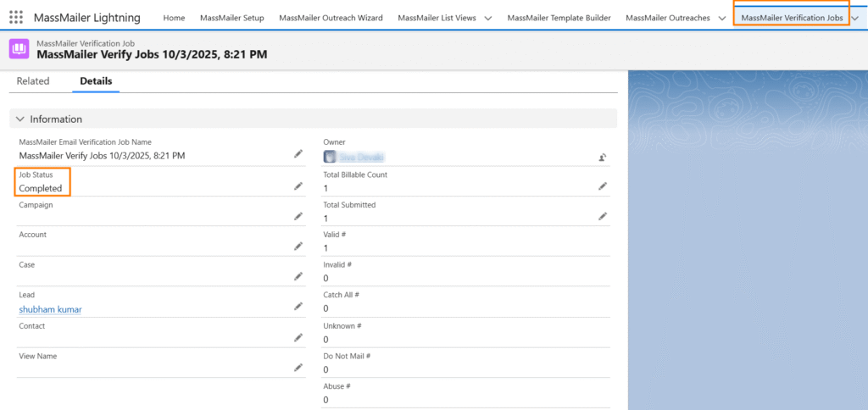Edit the Campaign field with pencil icon

pos(298,216)
